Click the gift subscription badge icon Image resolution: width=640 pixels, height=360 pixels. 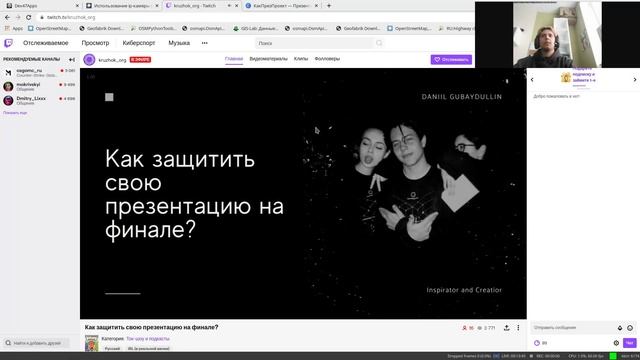[x=566, y=77]
